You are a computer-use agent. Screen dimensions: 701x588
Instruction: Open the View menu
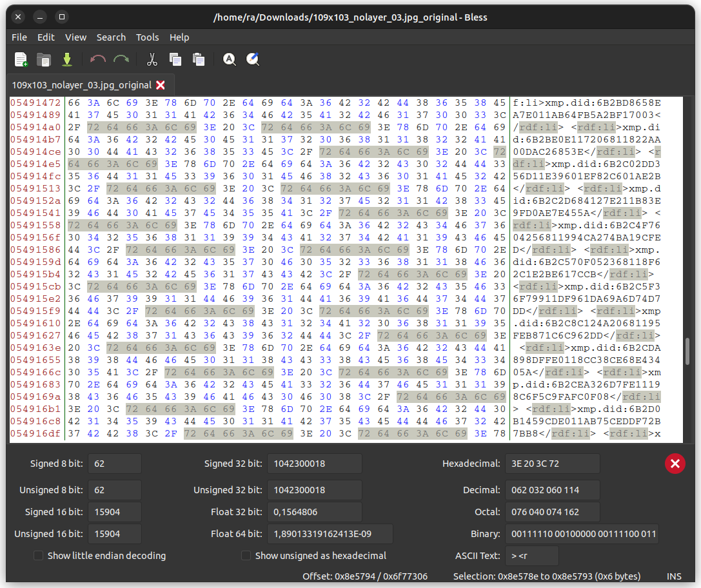click(x=75, y=37)
